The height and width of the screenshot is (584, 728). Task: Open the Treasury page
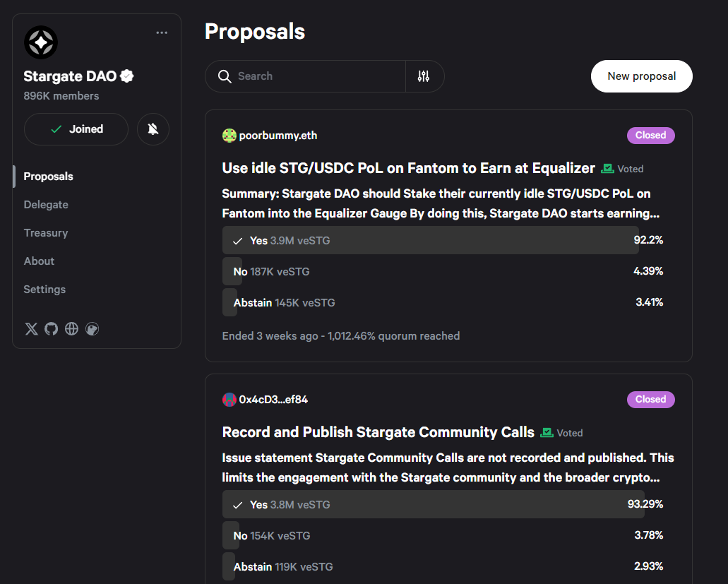46,233
